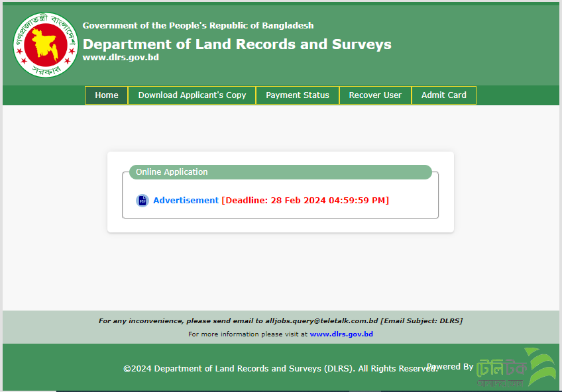
Task: Click the Government of the People's Republic heading
Action: [x=198, y=26]
